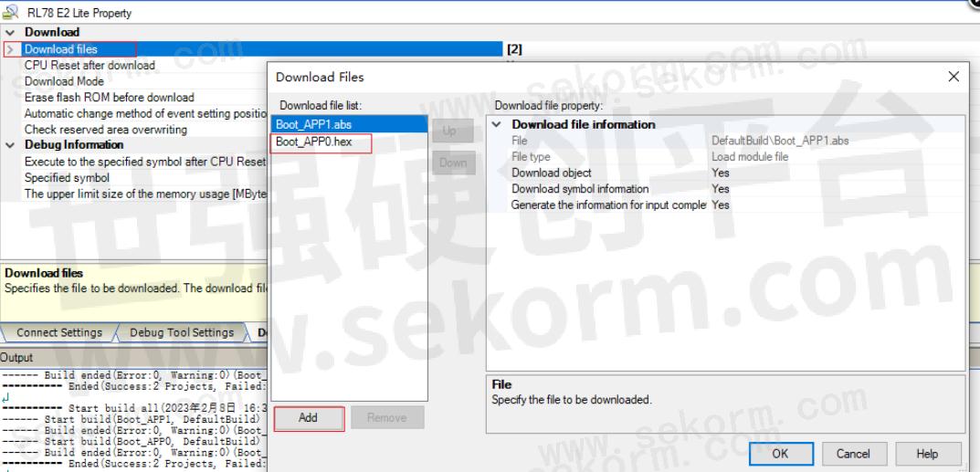Select the Erase flash ROM before download property
Image resolution: width=980 pixels, height=472 pixels.
pos(109,98)
